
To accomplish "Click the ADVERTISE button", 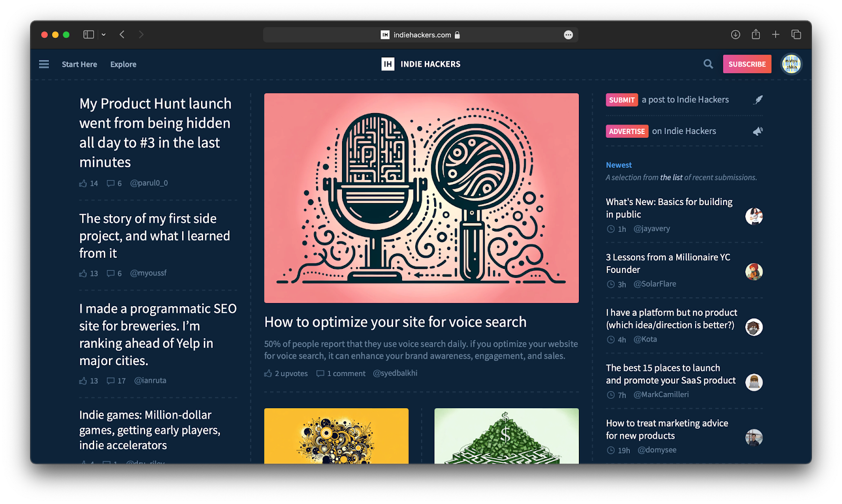I will 627,131.
